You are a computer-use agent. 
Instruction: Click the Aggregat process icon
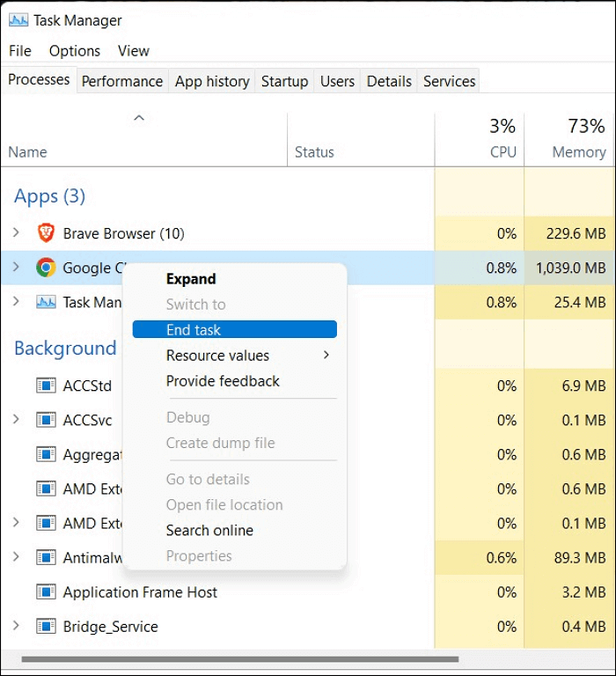click(46, 454)
